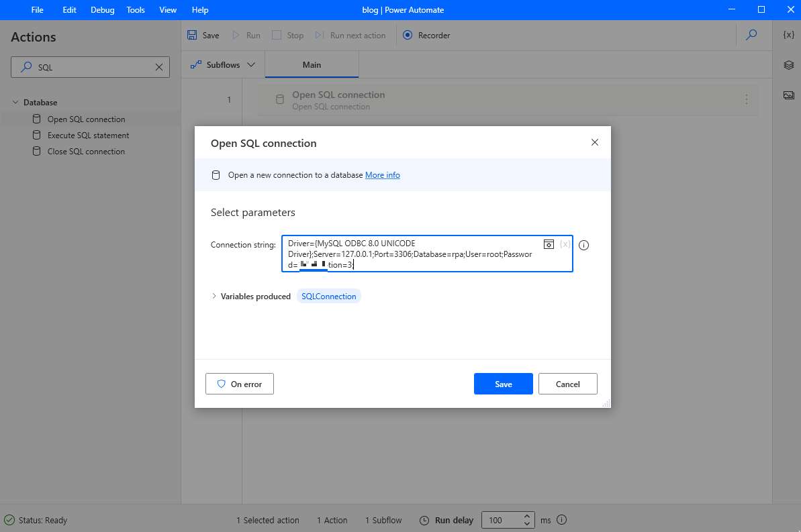Start the Recorder

(426, 36)
